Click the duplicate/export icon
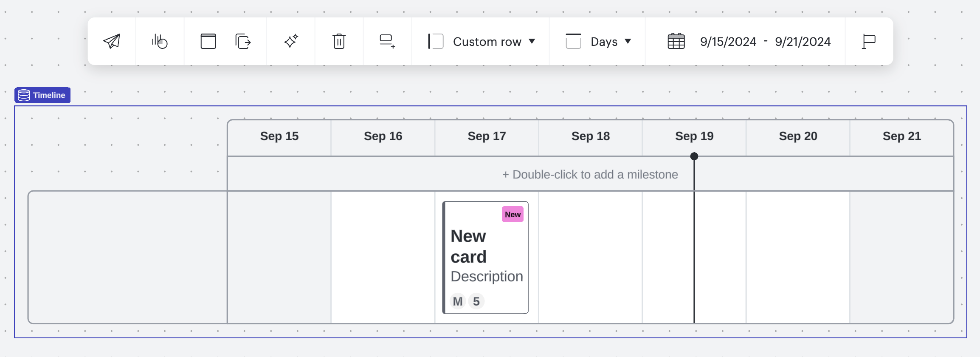Viewport: 980px width, 357px height. (242, 41)
